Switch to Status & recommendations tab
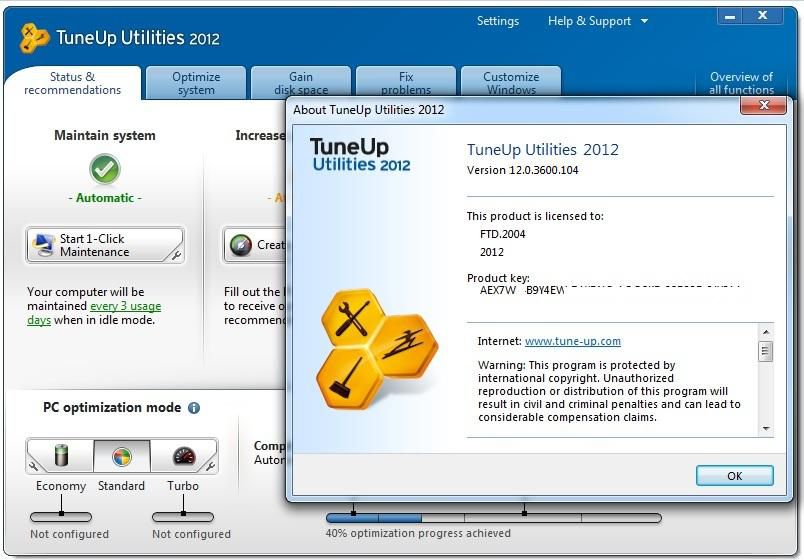The image size is (804, 560). tap(72, 83)
